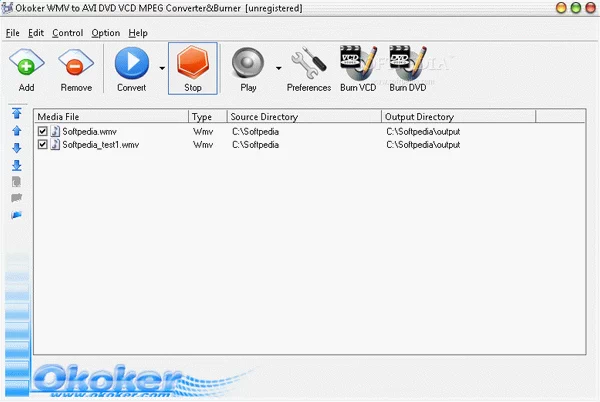Expand the Convert dropdown arrow
The height and width of the screenshot is (402, 600).
[x=162, y=68]
